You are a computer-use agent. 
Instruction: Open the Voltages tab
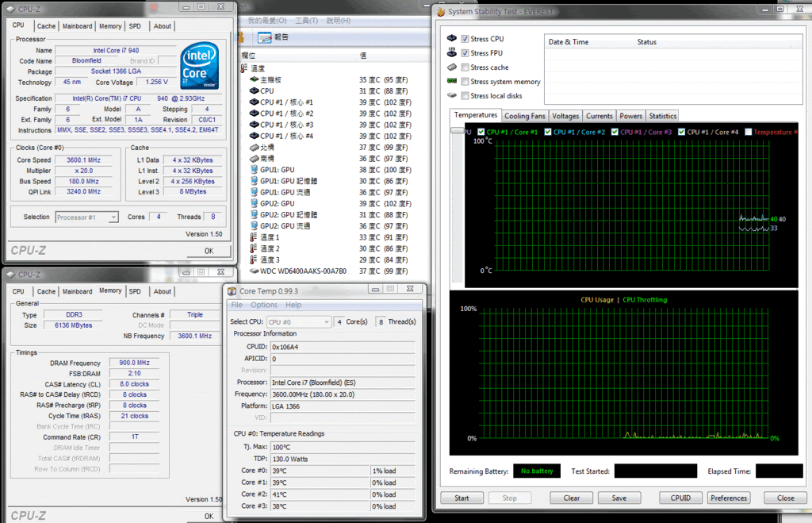[x=565, y=116]
